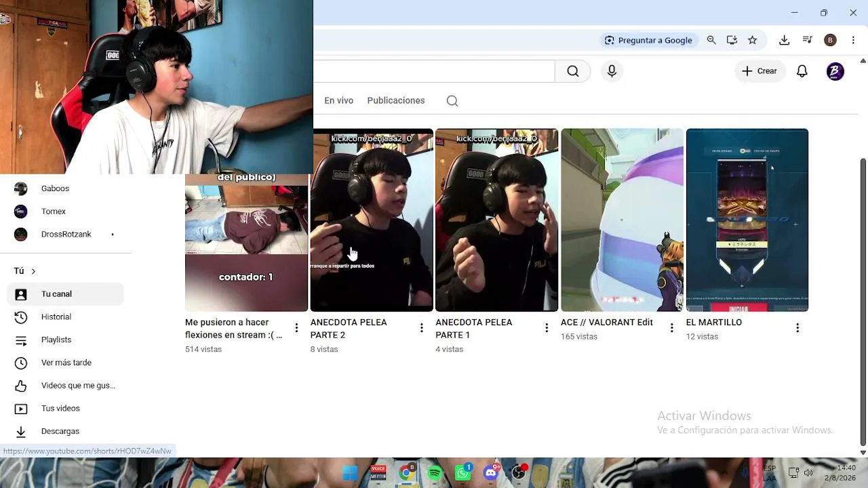Click the 'EL MARTILLO' title
This screenshot has width=868, height=488.
click(714, 323)
